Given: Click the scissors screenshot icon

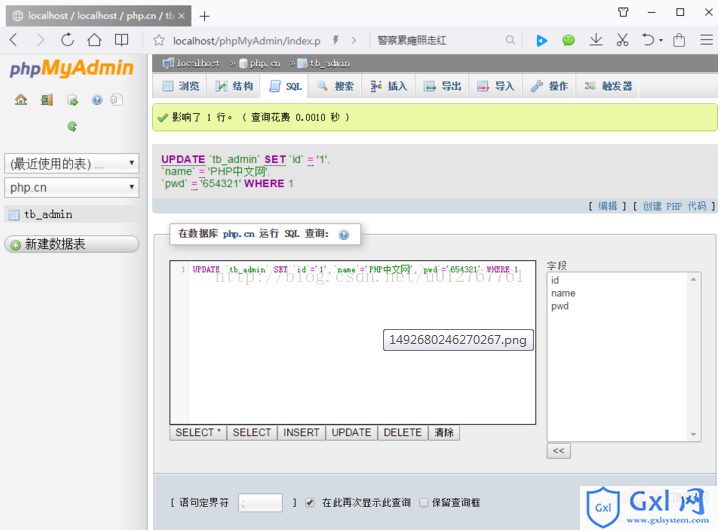Looking at the screenshot, I should coord(623,40).
